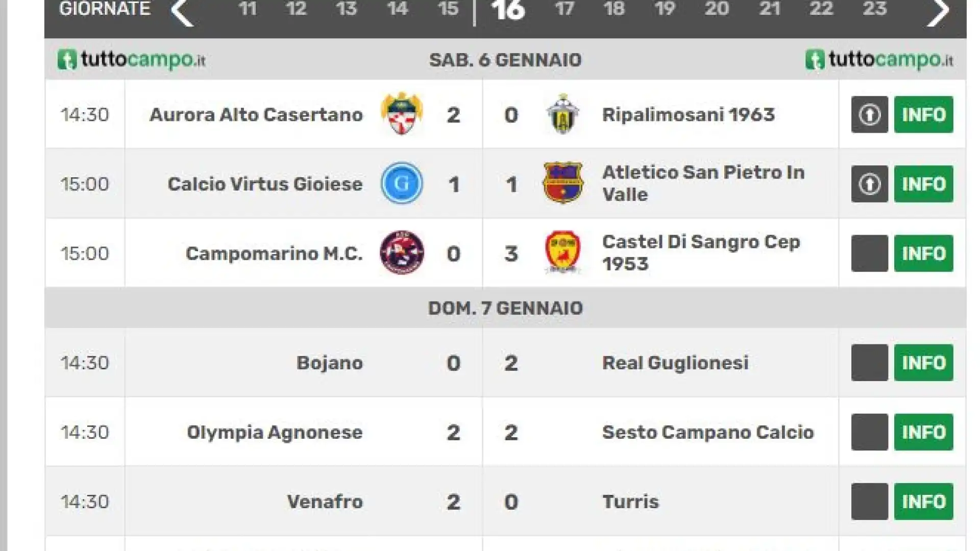
Task: Select matchday 15 tab
Action: [x=448, y=9]
